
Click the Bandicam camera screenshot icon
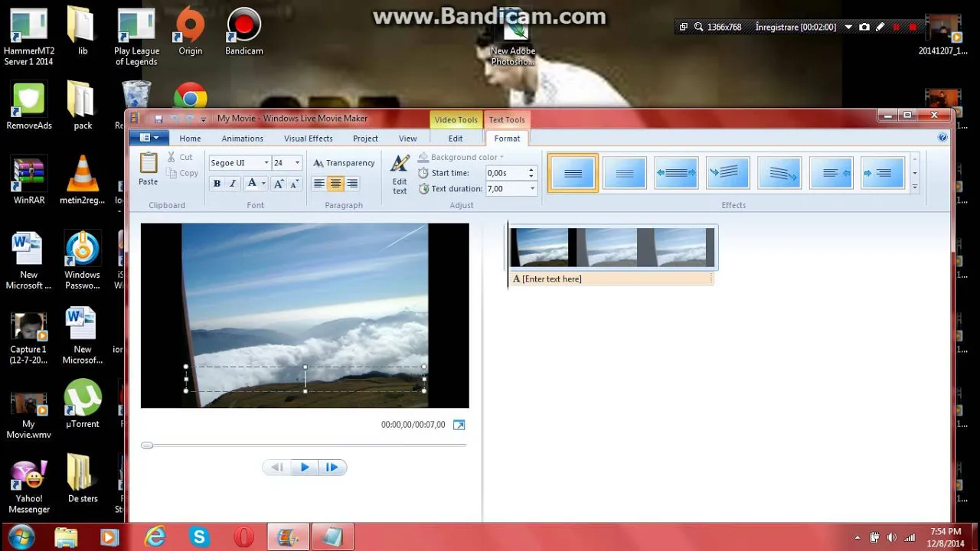click(x=864, y=27)
